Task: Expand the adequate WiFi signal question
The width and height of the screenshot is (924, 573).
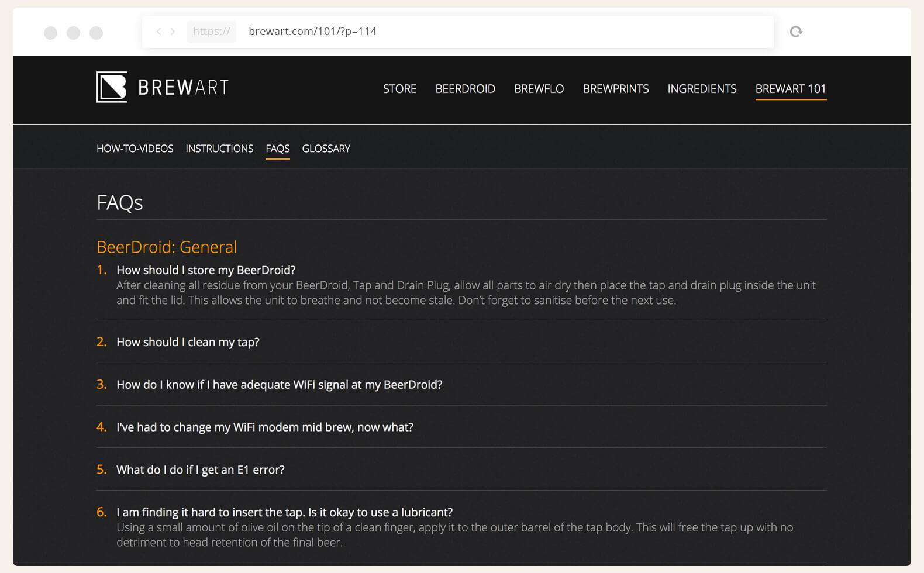Action: (279, 385)
